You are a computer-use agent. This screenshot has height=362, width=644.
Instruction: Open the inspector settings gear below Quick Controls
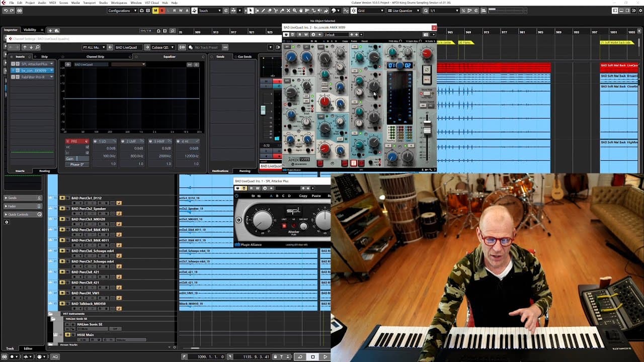pyautogui.click(x=7, y=222)
